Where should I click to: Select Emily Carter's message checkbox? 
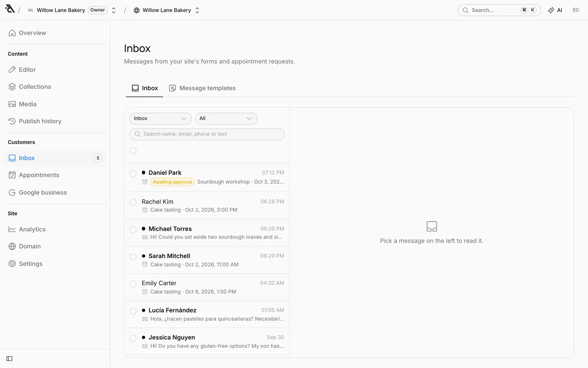pos(133,284)
